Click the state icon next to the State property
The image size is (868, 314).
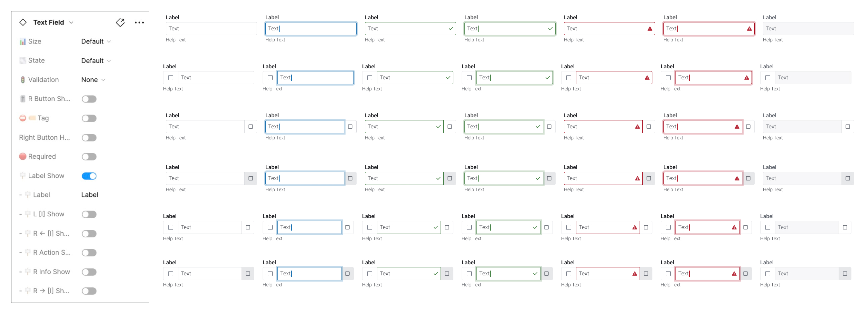[x=22, y=60]
